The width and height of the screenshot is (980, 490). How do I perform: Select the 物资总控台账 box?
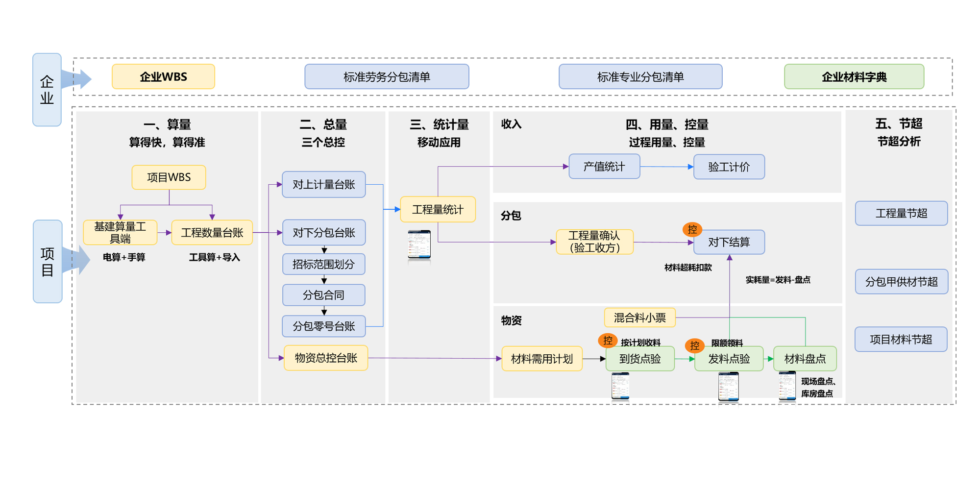coord(326,358)
